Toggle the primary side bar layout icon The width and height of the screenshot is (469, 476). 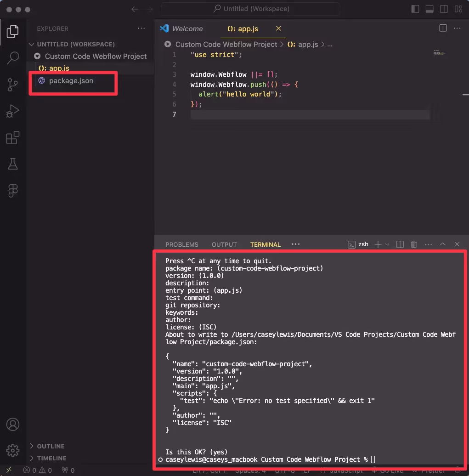[x=415, y=9]
